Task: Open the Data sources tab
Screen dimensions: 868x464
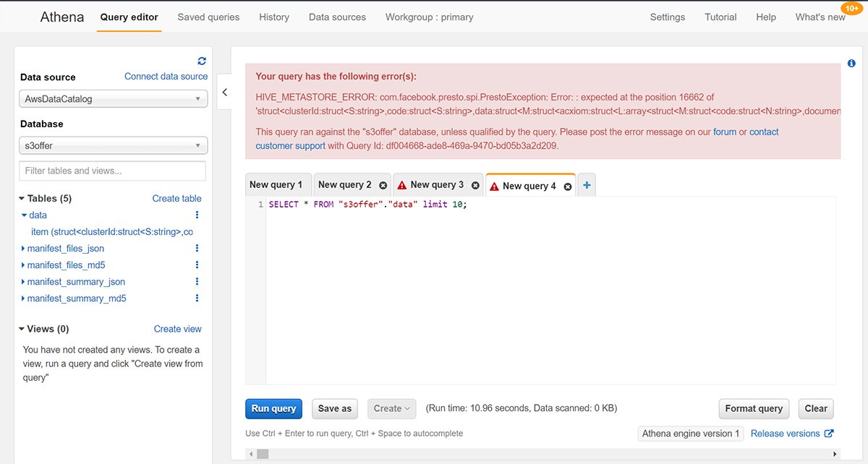Action: coord(337,17)
